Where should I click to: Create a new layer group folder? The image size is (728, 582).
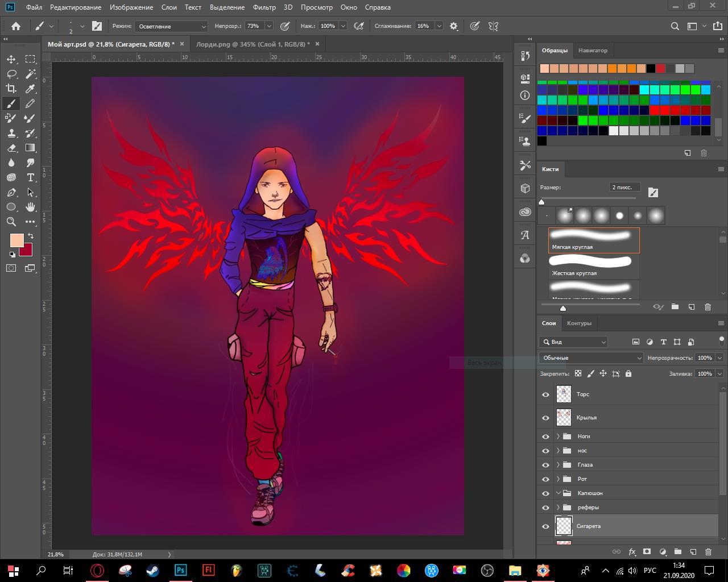tap(677, 551)
